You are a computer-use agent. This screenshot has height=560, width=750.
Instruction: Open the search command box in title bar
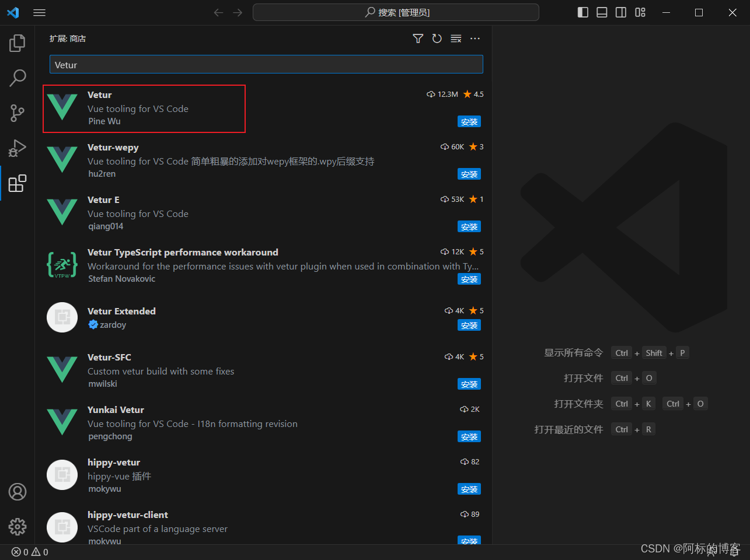coord(396,12)
